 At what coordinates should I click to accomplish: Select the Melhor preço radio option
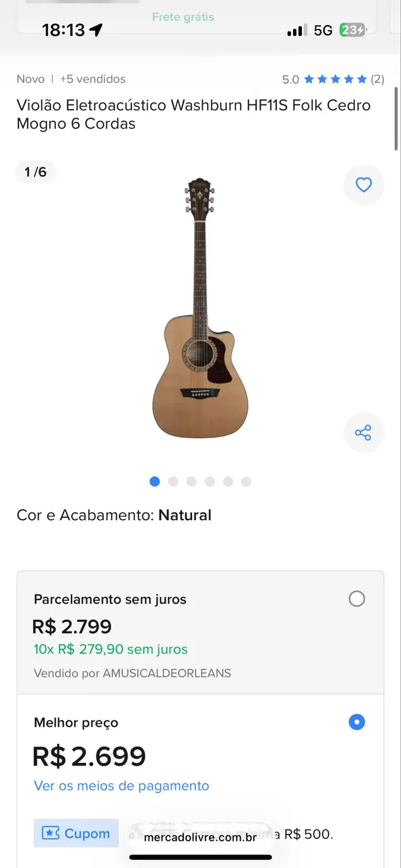coord(356,722)
